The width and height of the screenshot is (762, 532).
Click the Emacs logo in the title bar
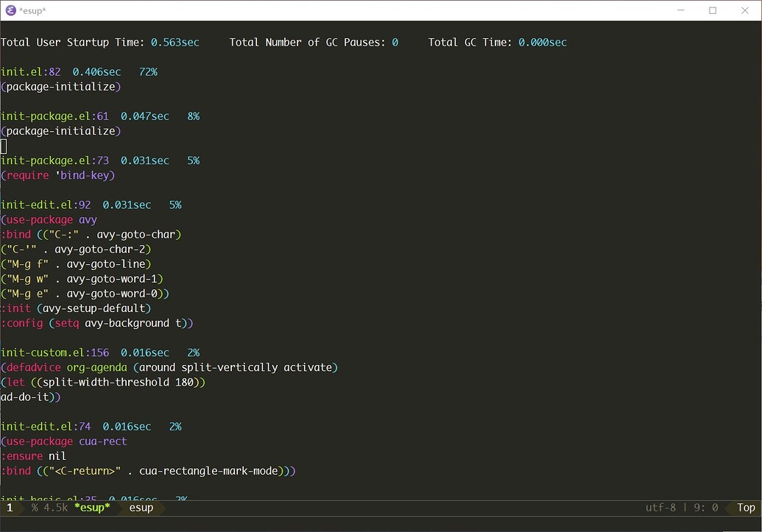click(x=10, y=10)
